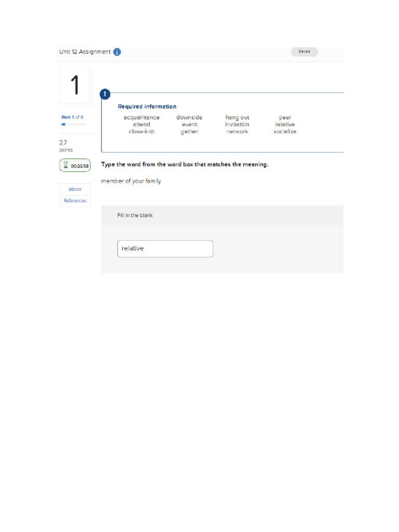Click the fill in the blank input field
Viewport: 399px width, 532px height.
165,249
